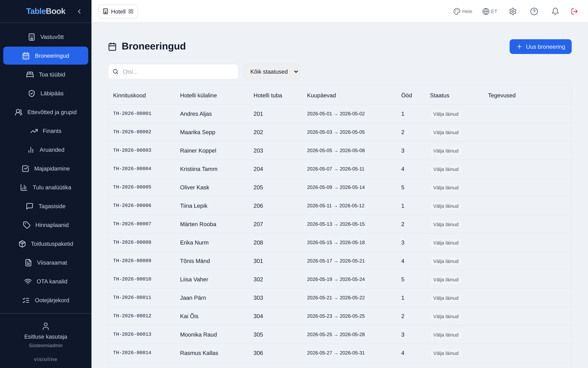Open Vastuvõtt in the sidebar
Screen dimensions: 588x368
(x=46, y=37)
